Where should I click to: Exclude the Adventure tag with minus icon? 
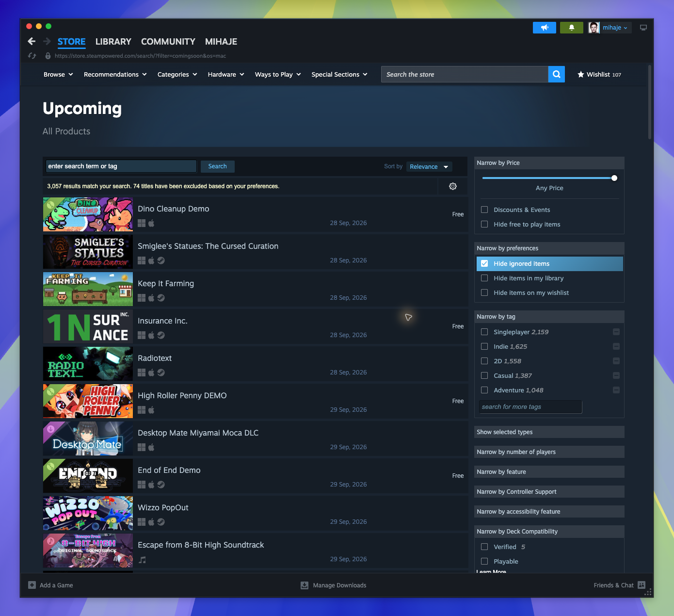pyautogui.click(x=616, y=390)
